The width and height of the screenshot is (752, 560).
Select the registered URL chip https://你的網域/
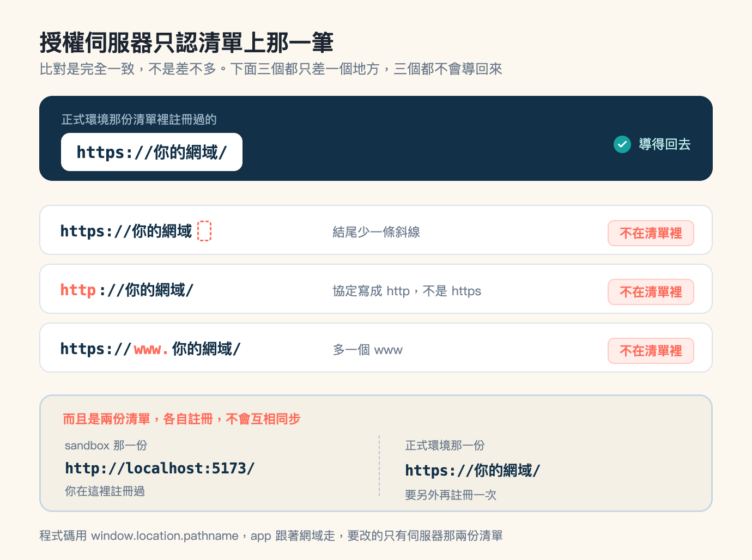pyautogui.click(x=151, y=152)
